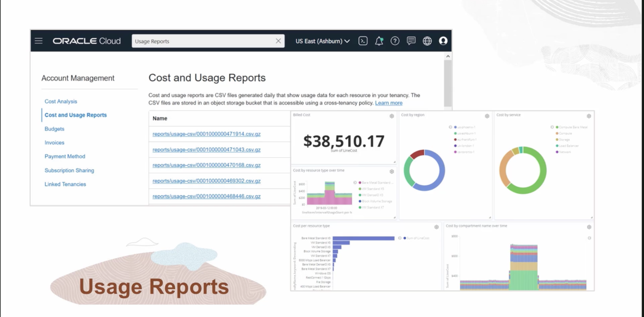644x317 pixels.
Task: Click the help question mark icon
Action: click(395, 41)
